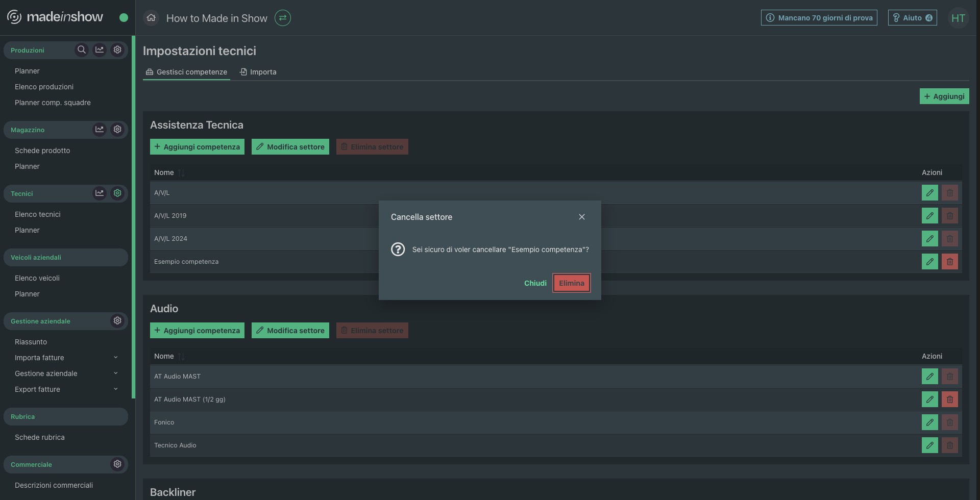Open search in Produzioni section
Image resolution: width=980 pixels, height=500 pixels.
click(81, 50)
